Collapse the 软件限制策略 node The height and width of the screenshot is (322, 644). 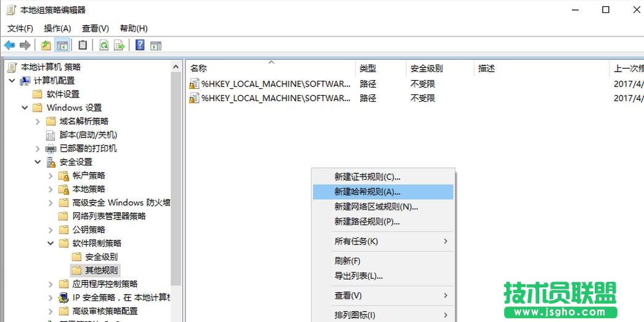[51, 243]
